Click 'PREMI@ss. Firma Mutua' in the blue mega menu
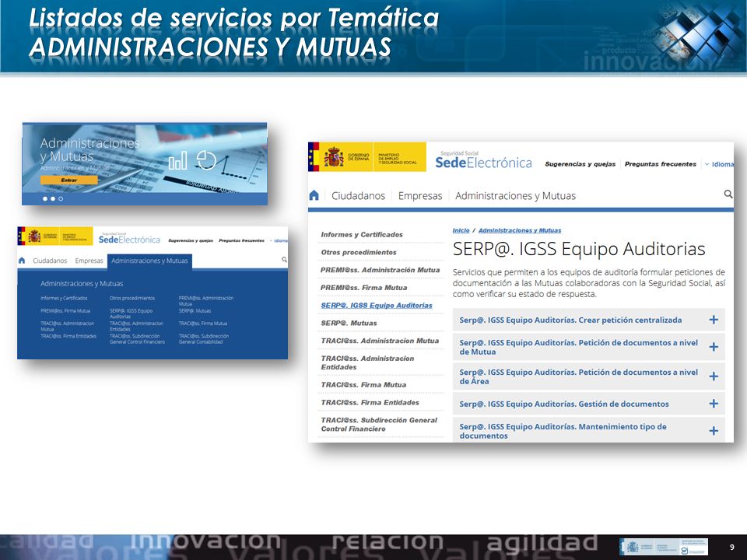Screen dimensions: 747x560 pyautogui.click(x=65, y=310)
